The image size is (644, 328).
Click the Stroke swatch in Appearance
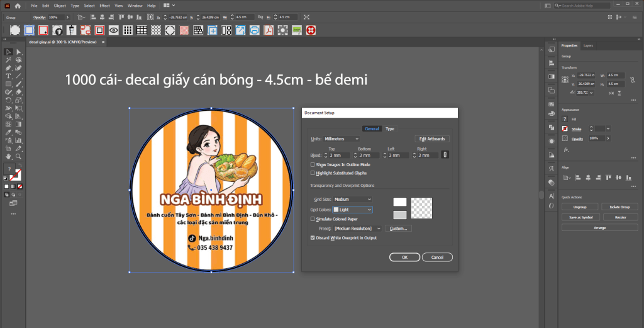565,128
